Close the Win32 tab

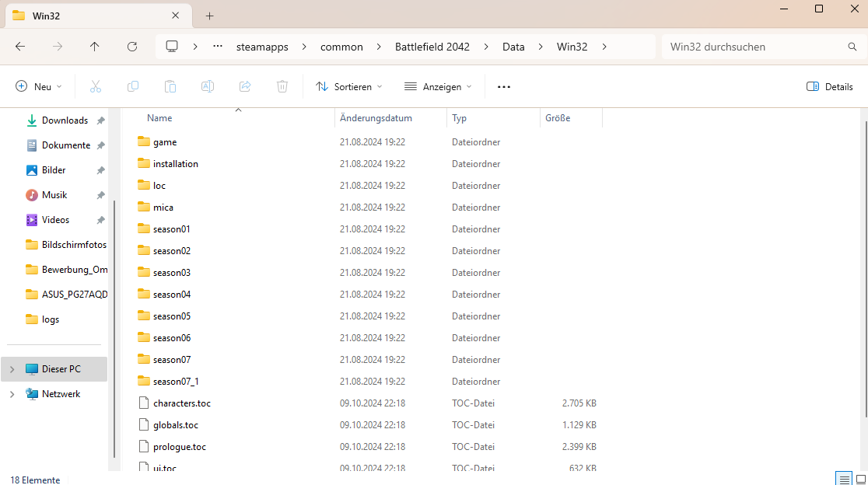[176, 16]
